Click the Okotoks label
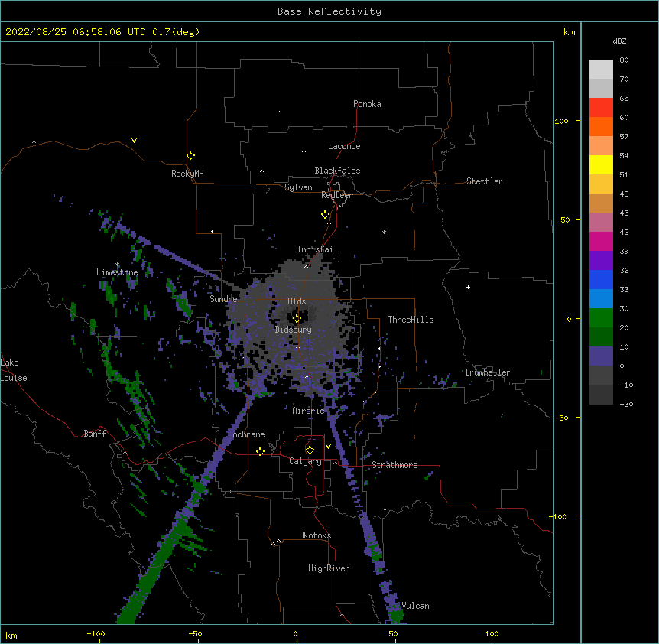Viewport: 659px width, 644px height. coord(315,535)
